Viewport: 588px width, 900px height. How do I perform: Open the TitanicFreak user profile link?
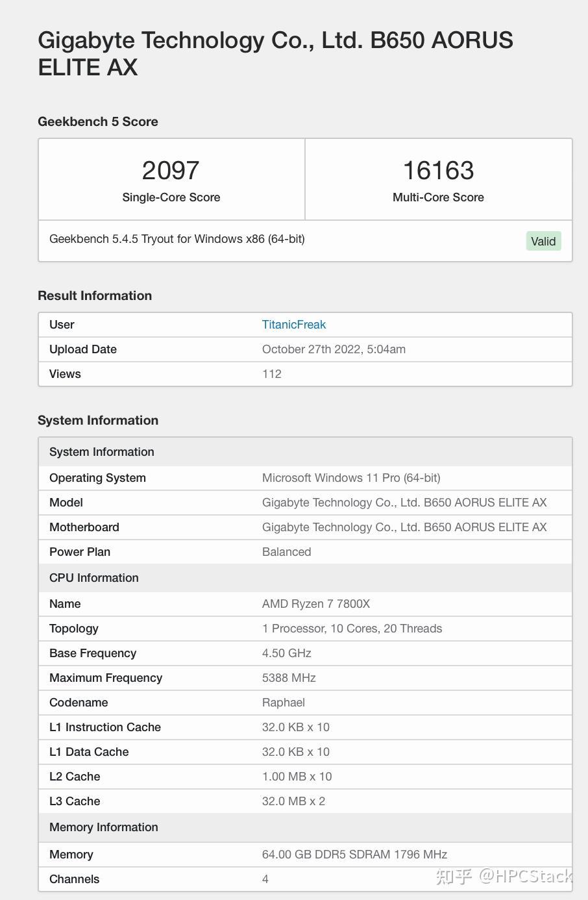[x=293, y=325]
